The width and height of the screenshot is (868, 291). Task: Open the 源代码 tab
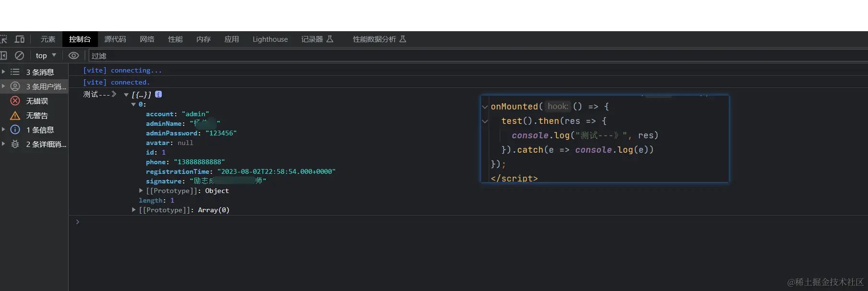tap(115, 39)
